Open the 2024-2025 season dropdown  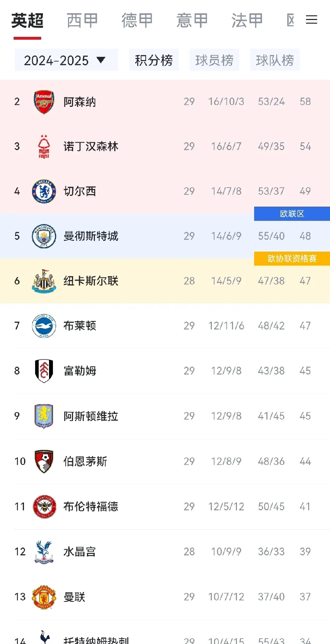[66, 60]
